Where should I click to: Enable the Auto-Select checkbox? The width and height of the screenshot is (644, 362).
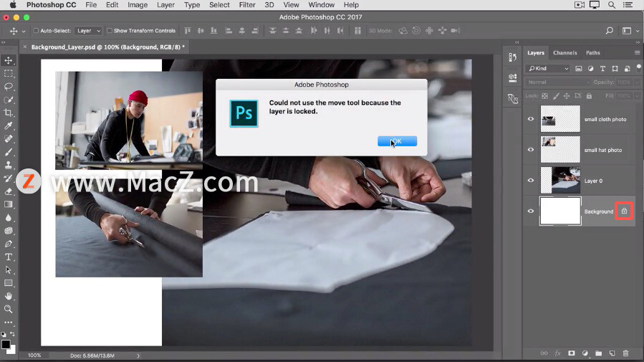point(36,31)
